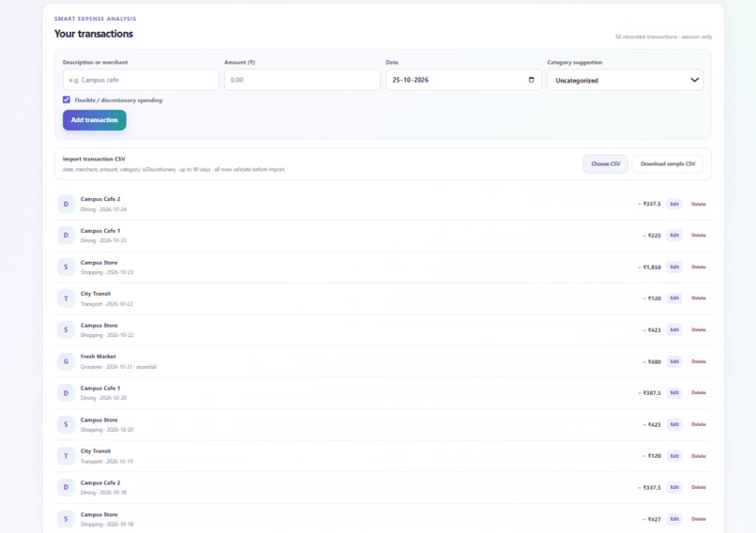Click the G avatar for Fresh Market

pyautogui.click(x=66, y=361)
